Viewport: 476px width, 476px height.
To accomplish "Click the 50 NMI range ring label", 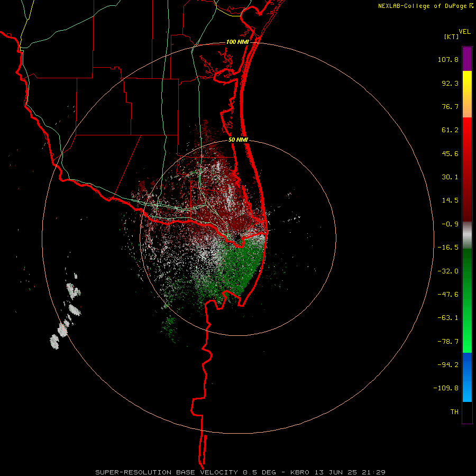I will click(239, 140).
